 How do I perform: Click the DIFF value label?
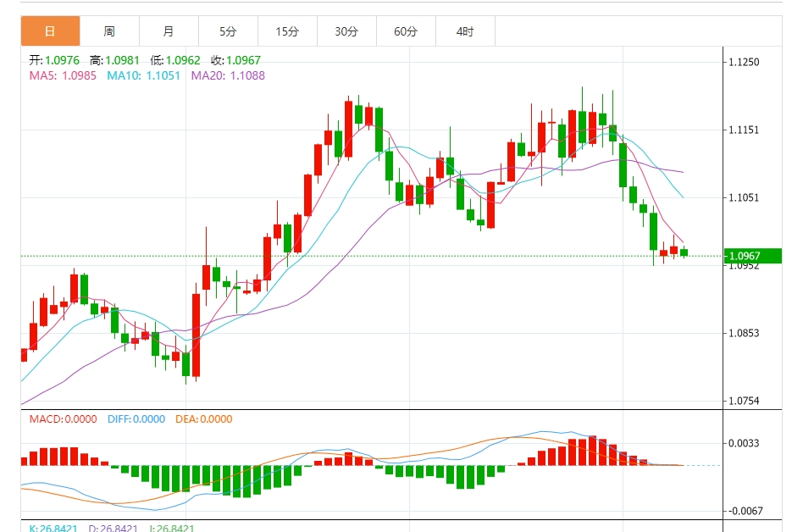click(136, 419)
